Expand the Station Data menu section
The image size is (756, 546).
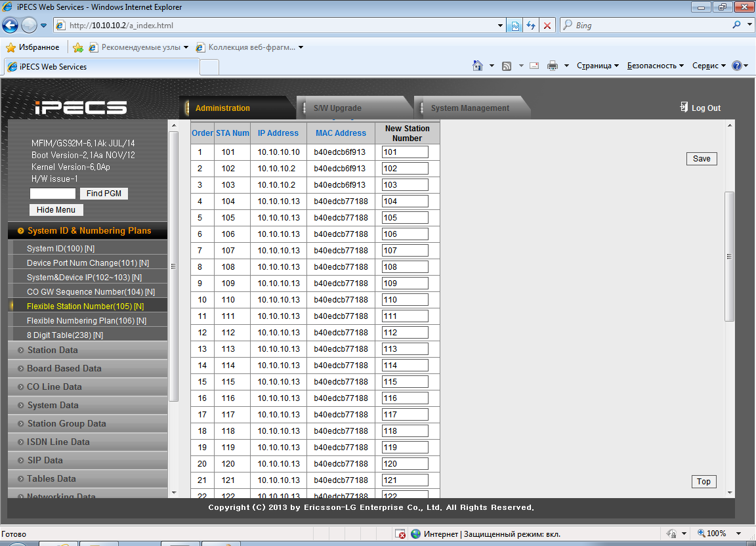coord(52,350)
